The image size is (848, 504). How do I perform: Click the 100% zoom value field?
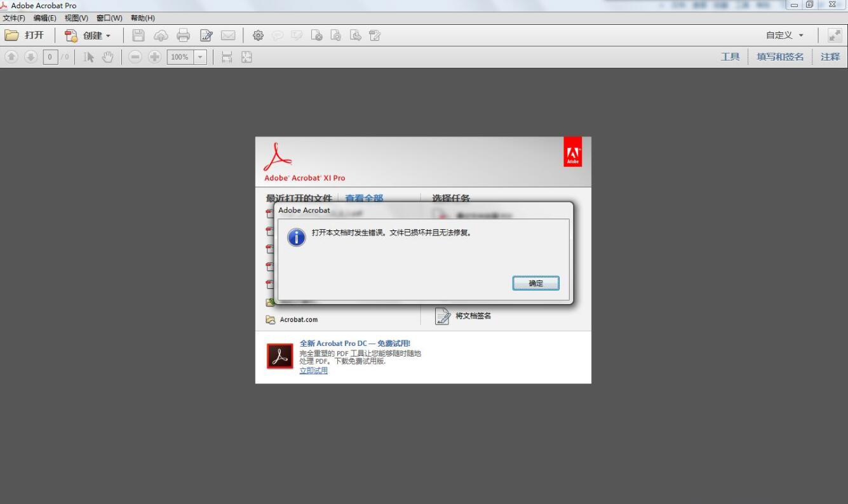180,57
